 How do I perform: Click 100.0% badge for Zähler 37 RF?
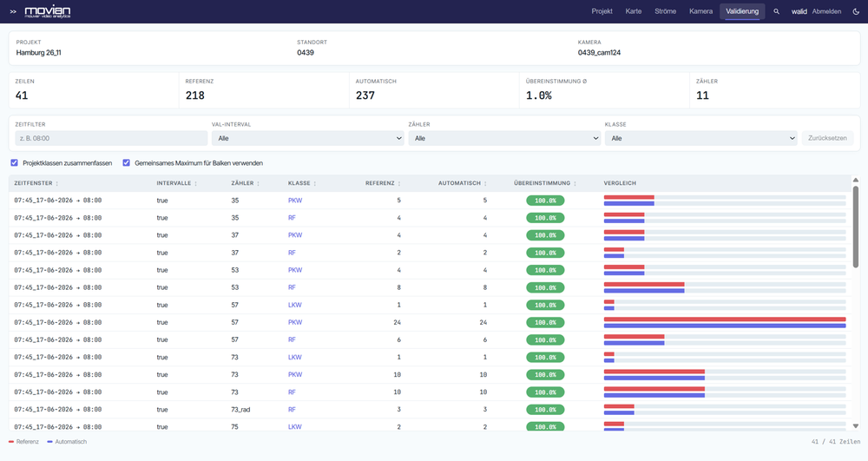[545, 253]
